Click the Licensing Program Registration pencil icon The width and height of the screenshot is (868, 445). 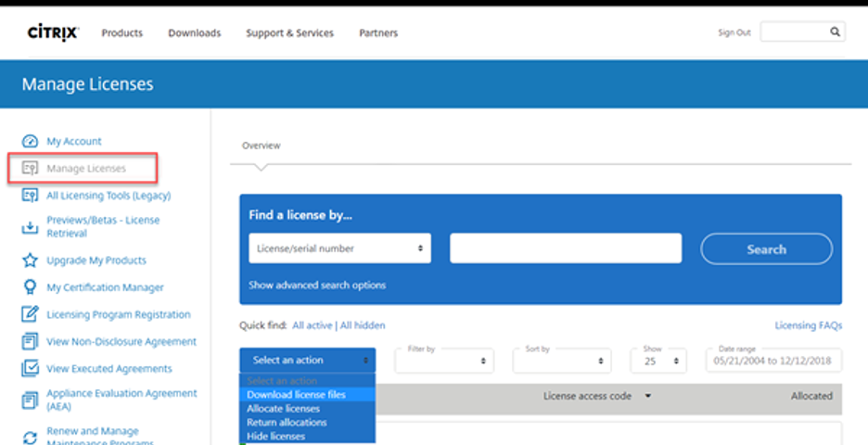click(30, 314)
